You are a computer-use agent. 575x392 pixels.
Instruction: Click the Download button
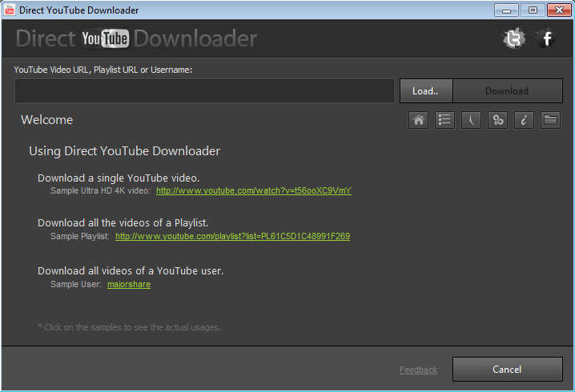point(508,91)
